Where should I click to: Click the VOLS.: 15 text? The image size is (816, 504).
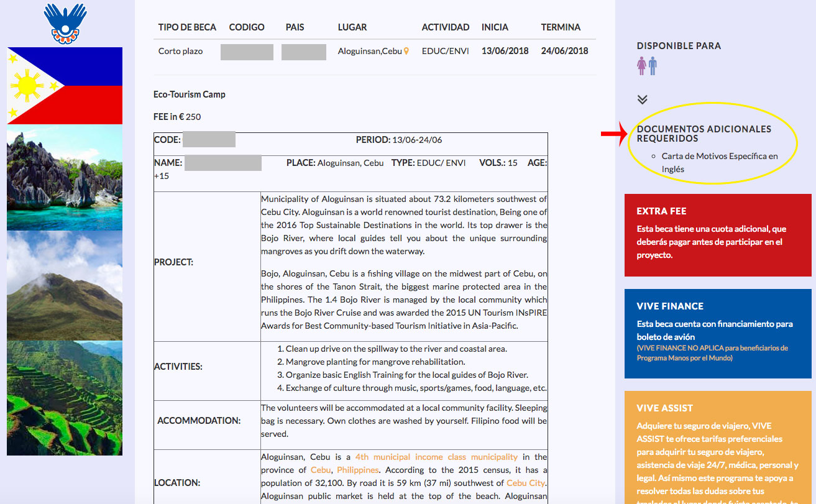498,163
